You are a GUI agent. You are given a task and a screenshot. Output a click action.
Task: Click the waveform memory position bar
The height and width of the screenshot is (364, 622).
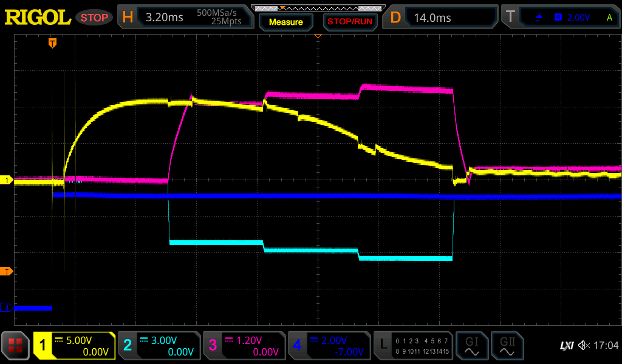(x=318, y=8)
